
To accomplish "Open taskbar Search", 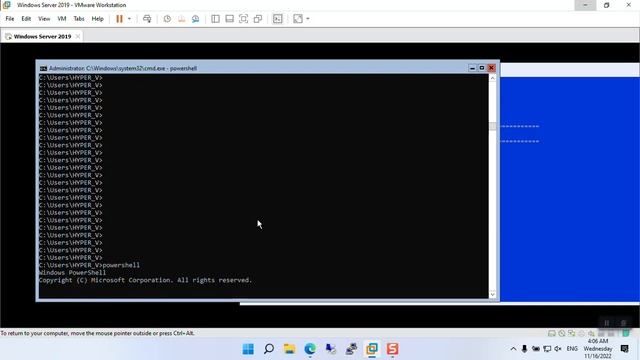I will pyautogui.click(x=269, y=349).
